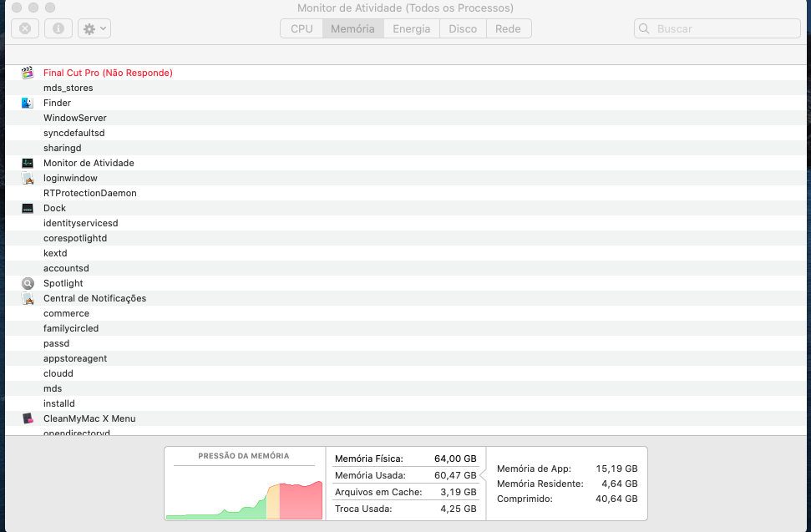The image size is (811, 532).
Task: Open process info with the (i) button
Action: point(58,28)
